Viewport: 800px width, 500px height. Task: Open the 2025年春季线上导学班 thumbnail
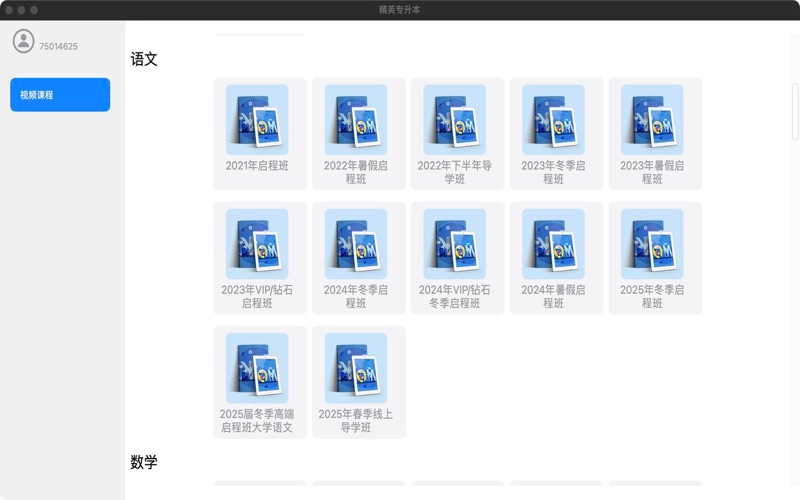click(x=356, y=367)
